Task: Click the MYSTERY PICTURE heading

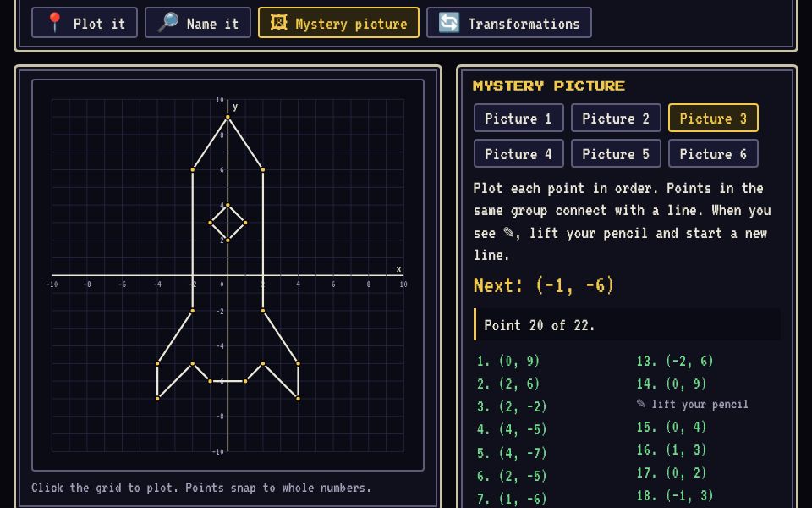Action: (x=549, y=86)
